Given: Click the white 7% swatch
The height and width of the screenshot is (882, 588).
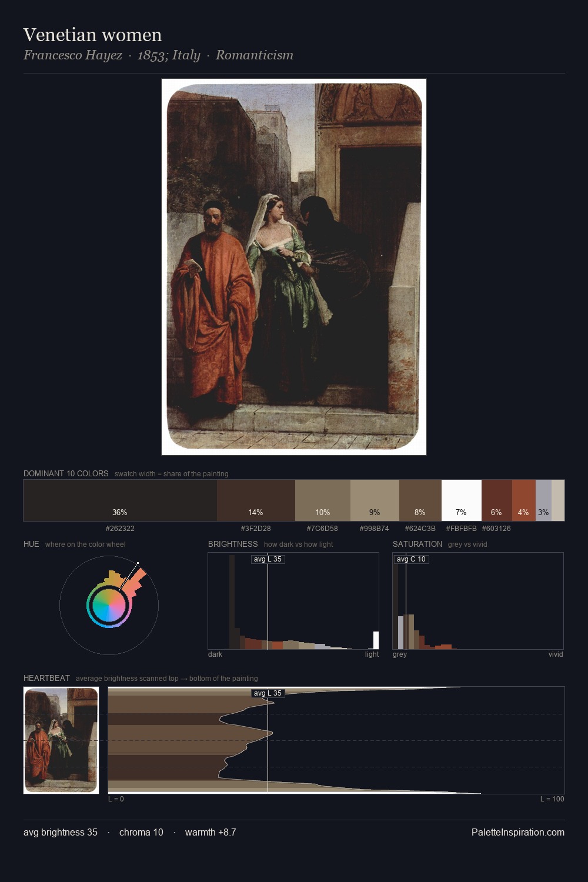Looking at the screenshot, I should [x=462, y=500].
